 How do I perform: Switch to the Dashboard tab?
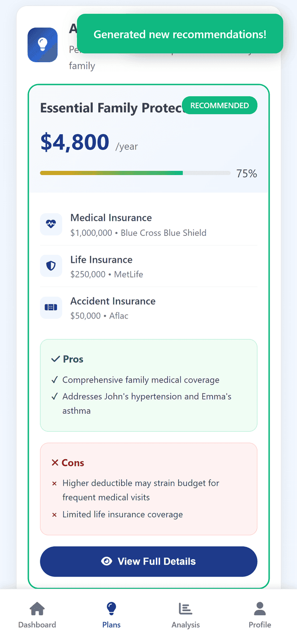tap(37, 614)
